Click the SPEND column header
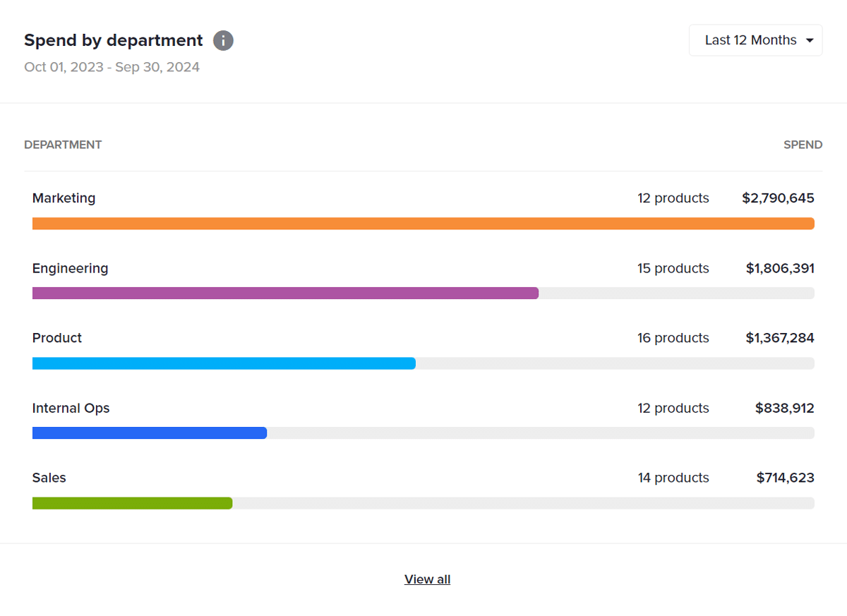This screenshot has width=847, height=616. click(x=803, y=145)
